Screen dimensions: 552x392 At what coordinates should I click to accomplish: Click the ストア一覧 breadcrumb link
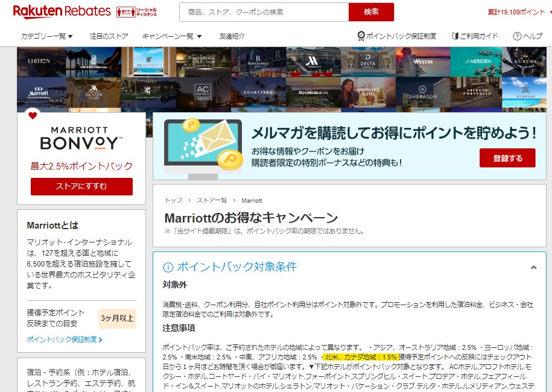212,201
